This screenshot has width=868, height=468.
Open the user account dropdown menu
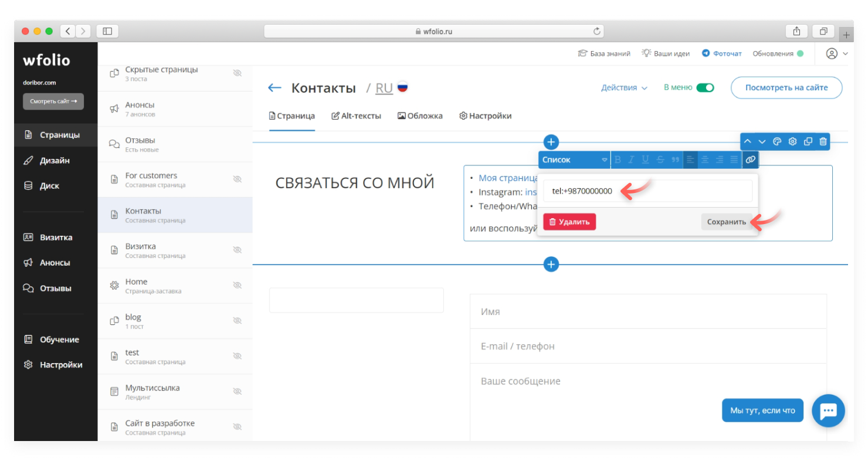[837, 53]
